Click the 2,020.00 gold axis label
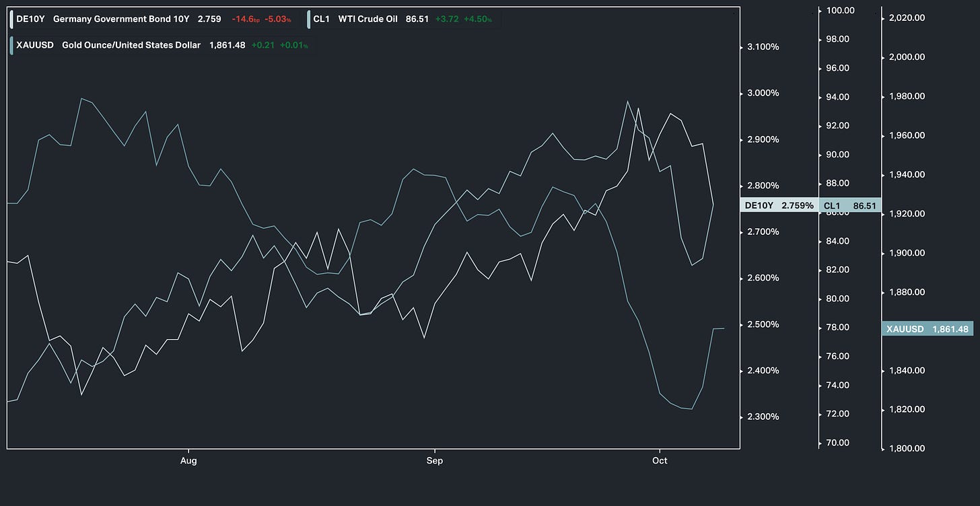Screen dimensions: 980x506 point(907,18)
